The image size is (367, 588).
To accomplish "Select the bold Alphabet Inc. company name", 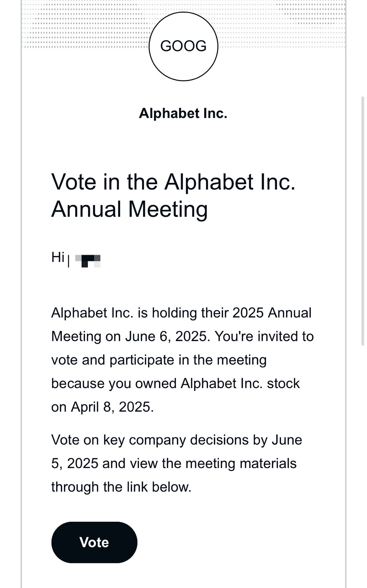I will click(183, 113).
